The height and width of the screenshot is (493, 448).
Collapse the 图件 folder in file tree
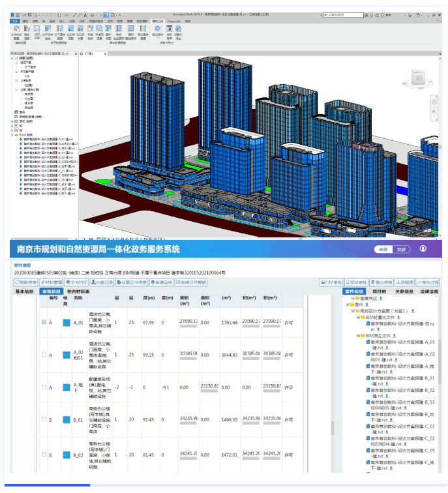tap(348, 305)
